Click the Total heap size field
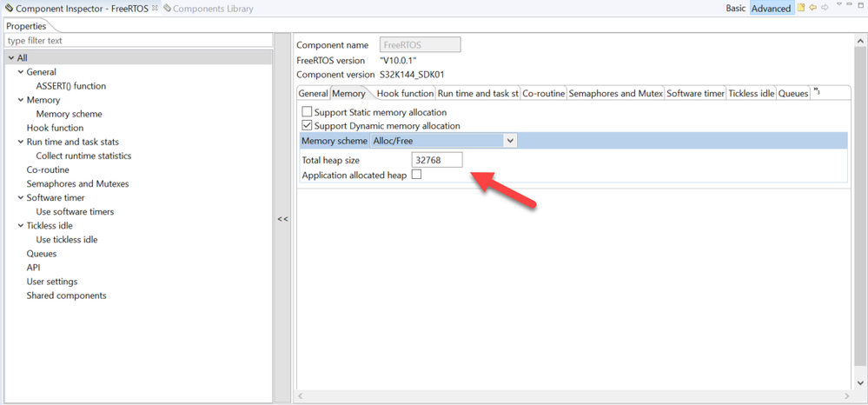The width and height of the screenshot is (868, 405). point(437,160)
